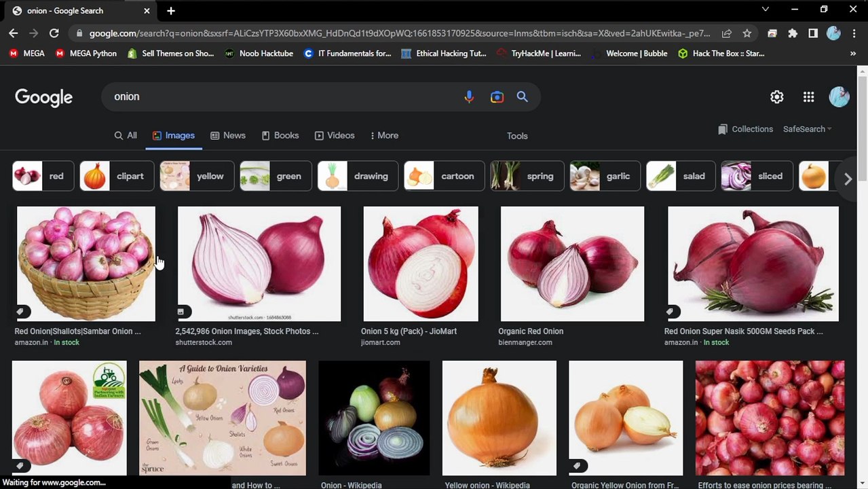This screenshot has width=868, height=489.
Task: Search by image using camera icon
Action: point(497,97)
